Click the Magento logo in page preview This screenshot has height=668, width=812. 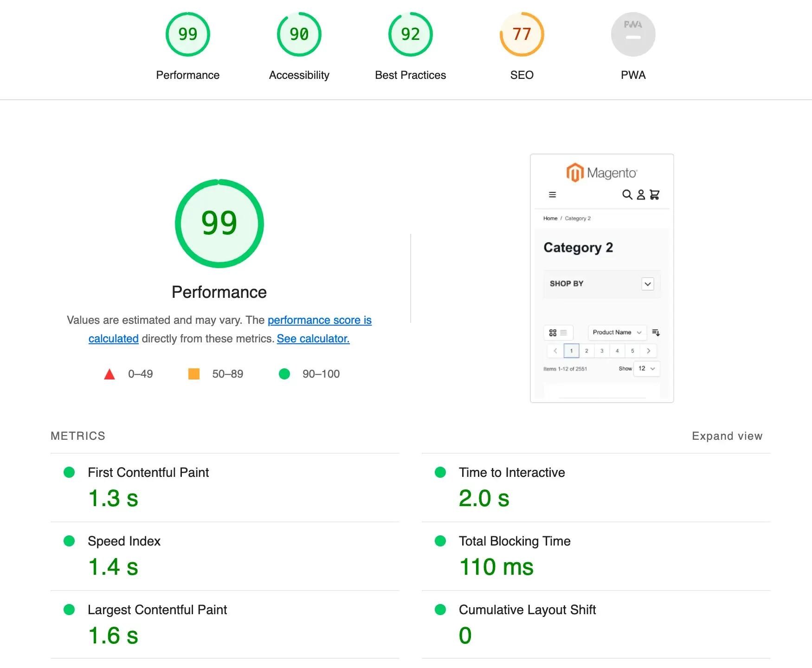click(602, 173)
